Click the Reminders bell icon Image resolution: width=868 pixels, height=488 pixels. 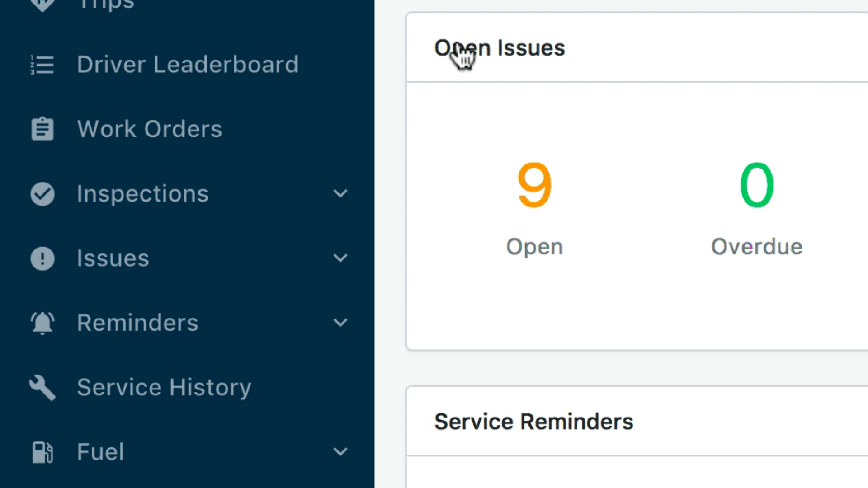42,322
